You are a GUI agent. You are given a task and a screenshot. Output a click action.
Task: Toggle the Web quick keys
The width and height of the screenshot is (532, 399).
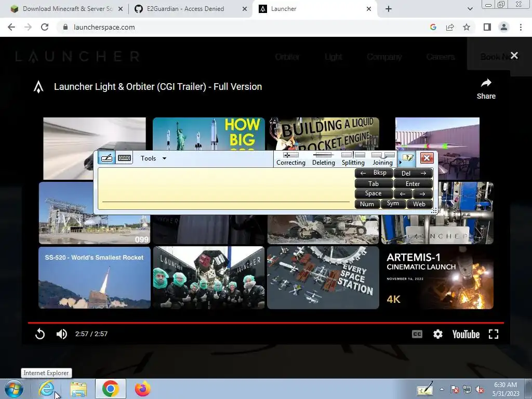(x=419, y=204)
